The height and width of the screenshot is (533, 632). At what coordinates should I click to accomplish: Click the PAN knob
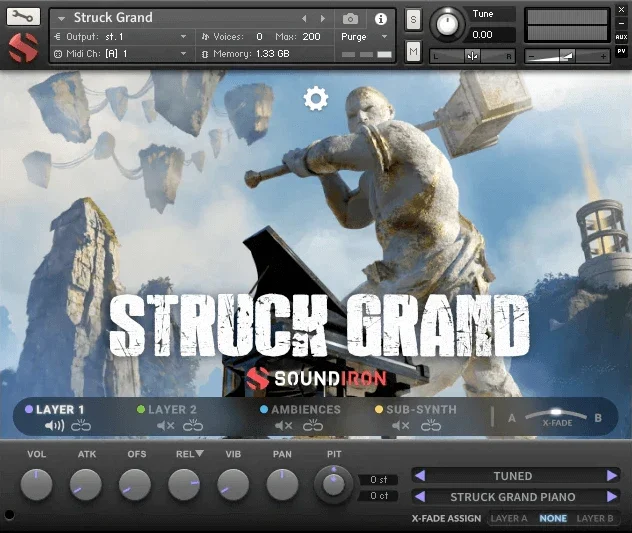coord(283,485)
